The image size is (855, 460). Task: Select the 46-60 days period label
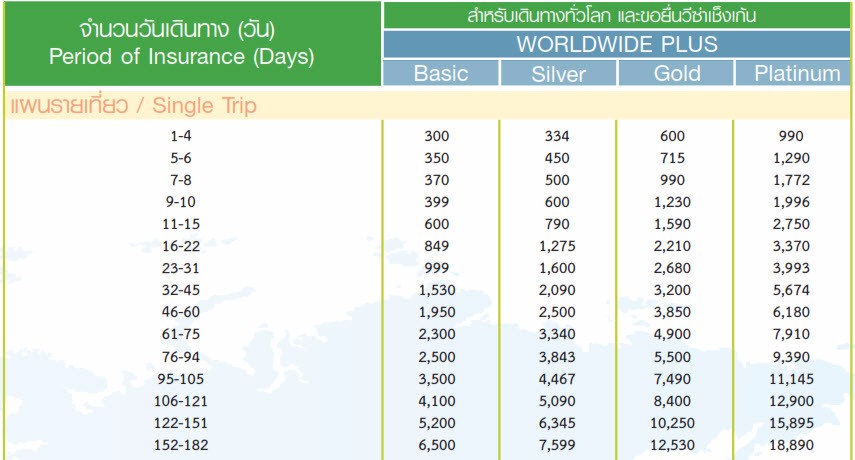coord(185,312)
